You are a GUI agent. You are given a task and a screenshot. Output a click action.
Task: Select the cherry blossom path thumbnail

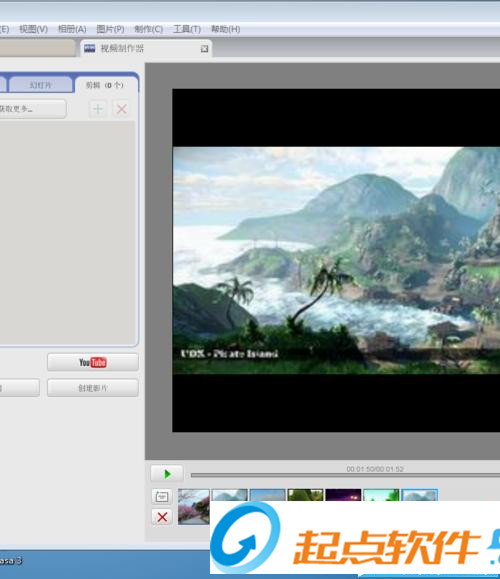(x=194, y=506)
